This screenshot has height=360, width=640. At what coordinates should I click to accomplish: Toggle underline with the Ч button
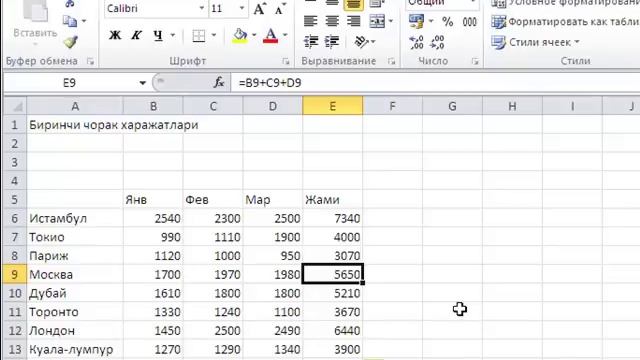[x=158, y=36]
